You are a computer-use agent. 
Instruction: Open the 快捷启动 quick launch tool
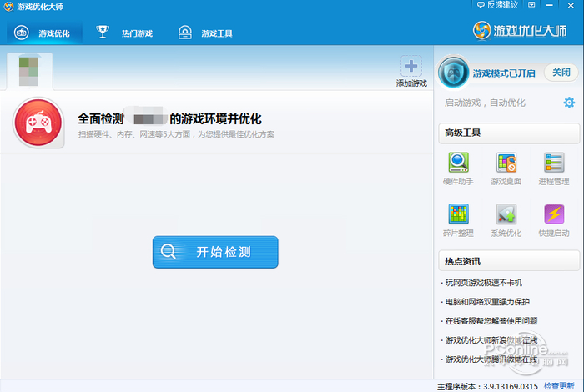click(x=554, y=220)
